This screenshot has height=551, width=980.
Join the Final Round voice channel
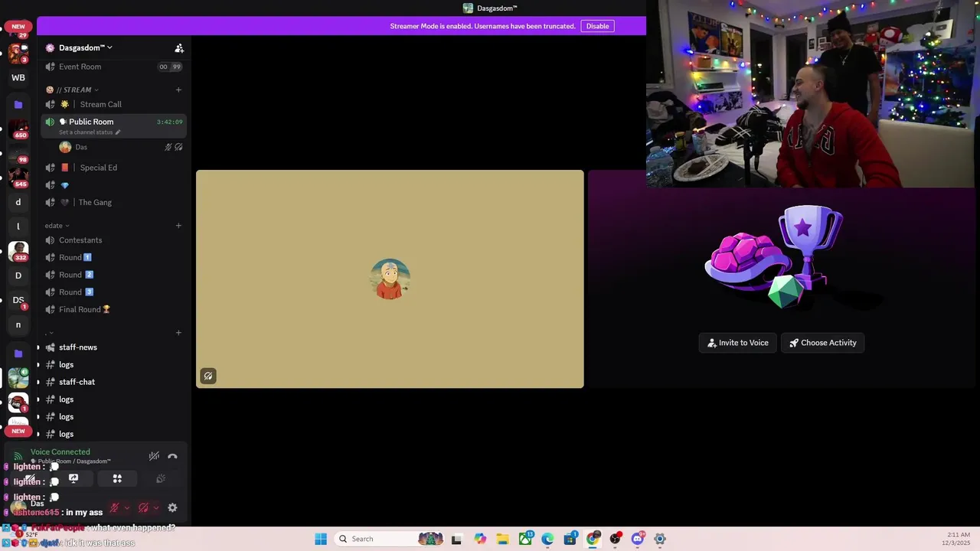[x=115, y=309]
